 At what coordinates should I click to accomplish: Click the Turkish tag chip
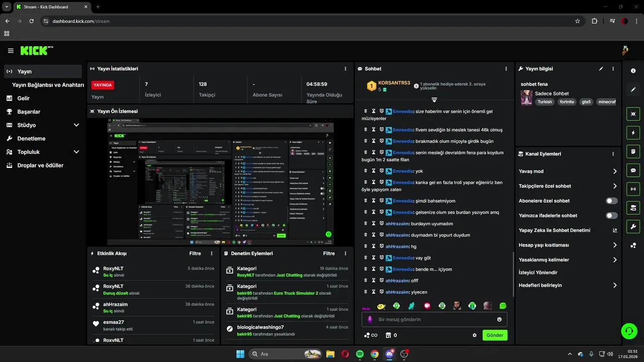pyautogui.click(x=544, y=102)
